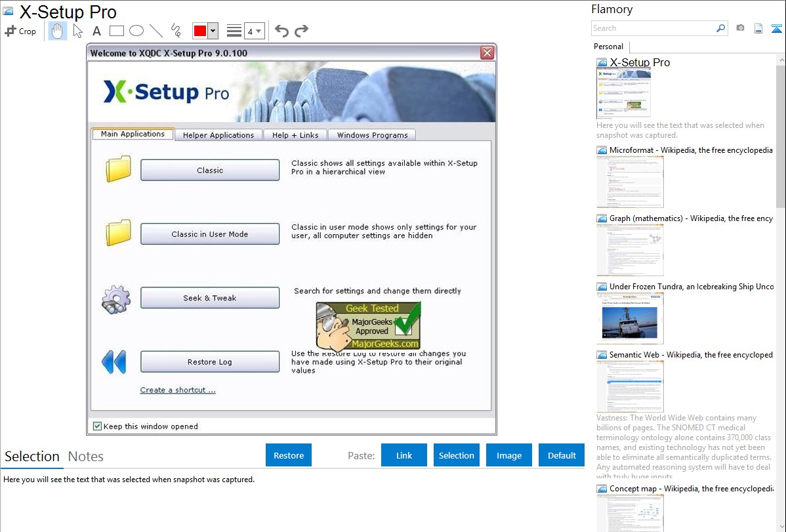Screen dimensions: 786x532
Task: Click the line style icon
Action: click(x=234, y=31)
